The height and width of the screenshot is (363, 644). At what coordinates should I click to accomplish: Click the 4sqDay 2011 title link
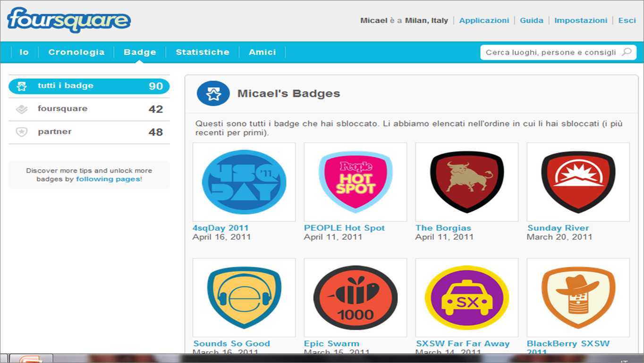click(x=220, y=228)
